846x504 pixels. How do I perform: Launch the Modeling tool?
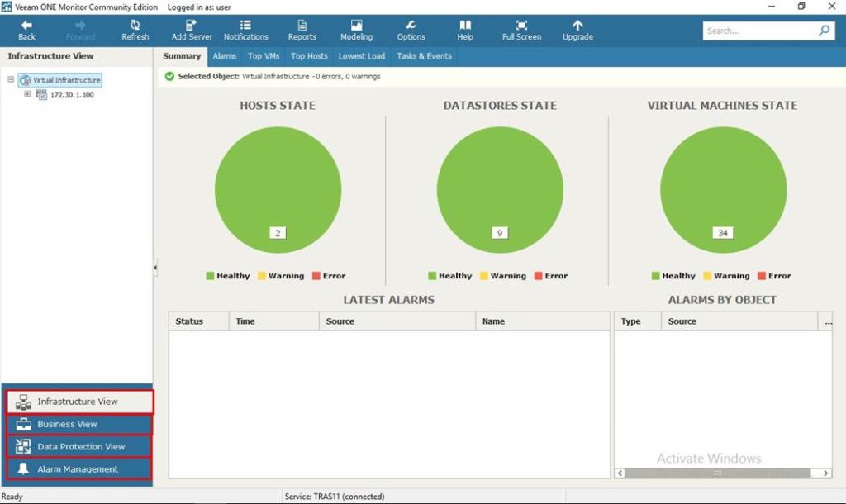click(x=356, y=31)
